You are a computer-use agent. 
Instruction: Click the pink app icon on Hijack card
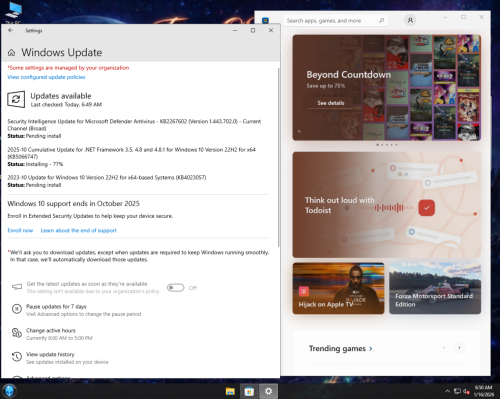(304, 291)
